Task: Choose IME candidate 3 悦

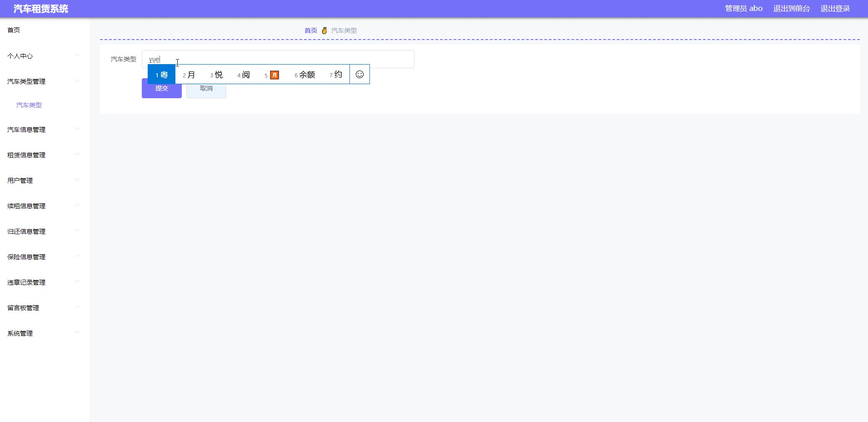Action: click(216, 75)
